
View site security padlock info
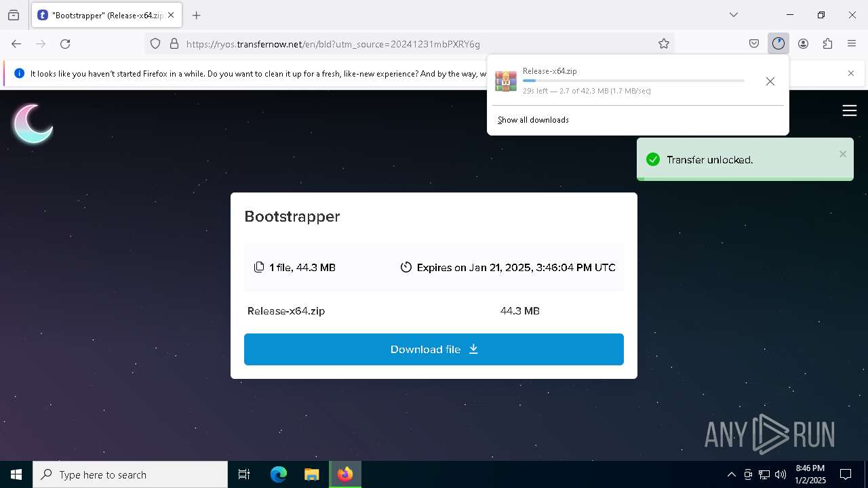(174, 43)
